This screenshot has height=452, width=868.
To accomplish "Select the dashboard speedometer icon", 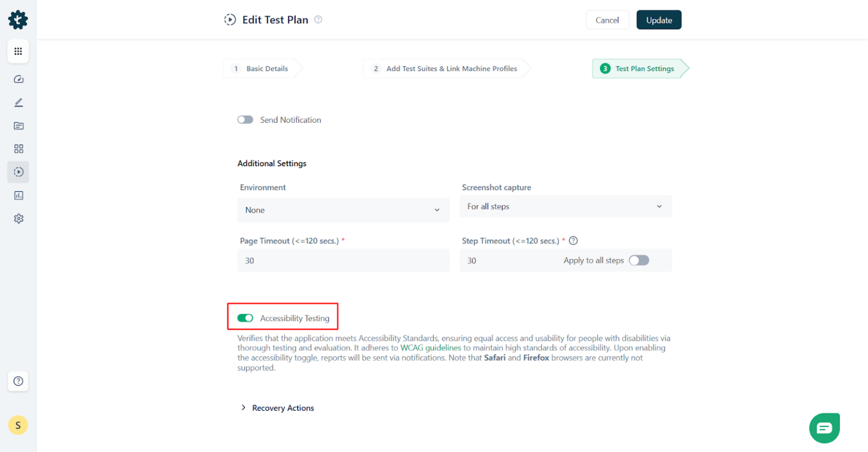I will point(18,79).
